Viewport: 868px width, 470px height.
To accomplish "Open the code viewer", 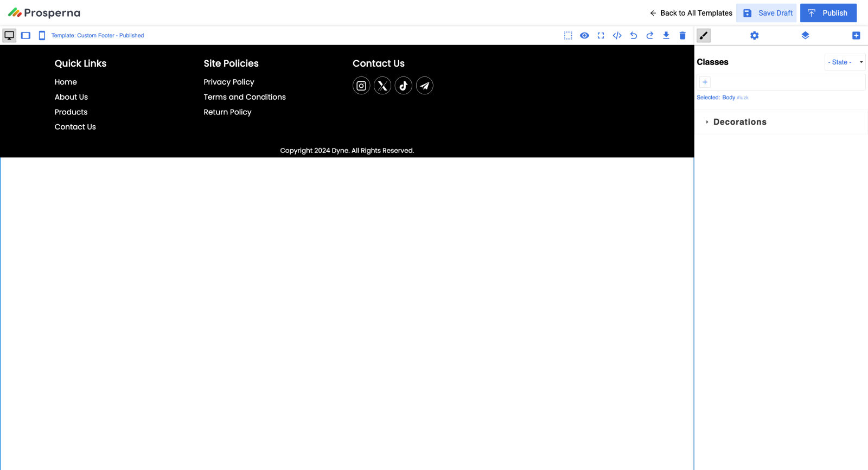I will 617,35.
